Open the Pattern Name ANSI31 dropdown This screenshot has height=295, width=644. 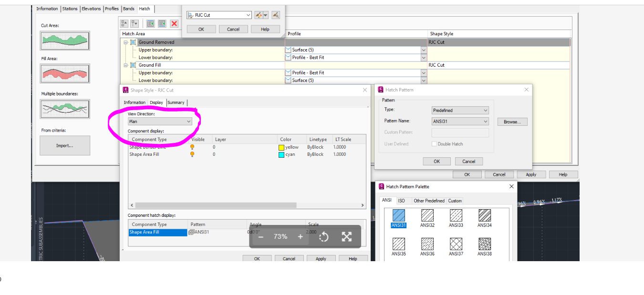[486, 121]
